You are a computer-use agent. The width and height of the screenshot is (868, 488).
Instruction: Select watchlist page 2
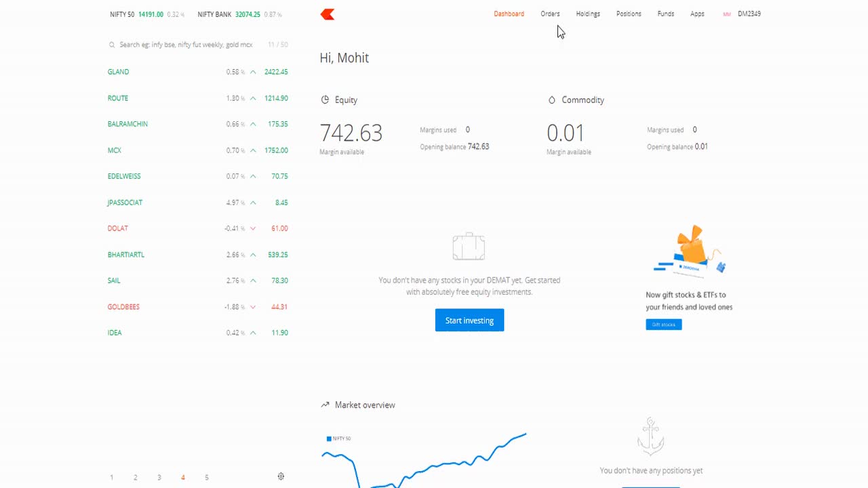coord(136,477)
